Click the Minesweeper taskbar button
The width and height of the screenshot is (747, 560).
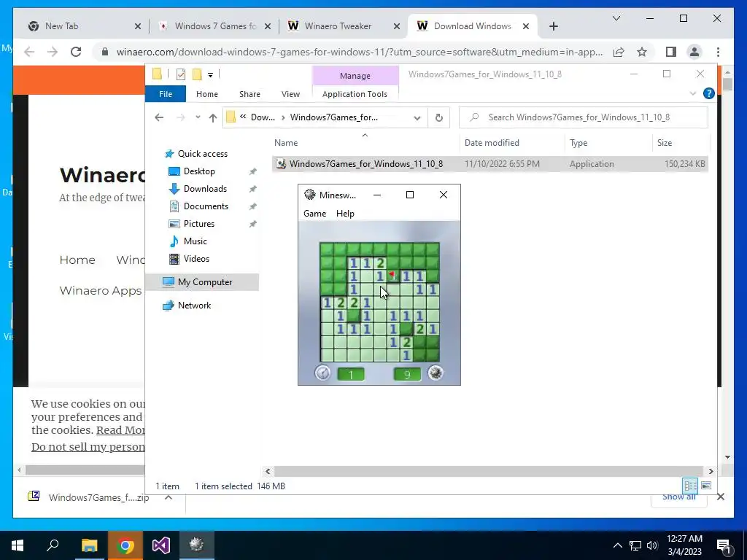click(x=197, y=545)
